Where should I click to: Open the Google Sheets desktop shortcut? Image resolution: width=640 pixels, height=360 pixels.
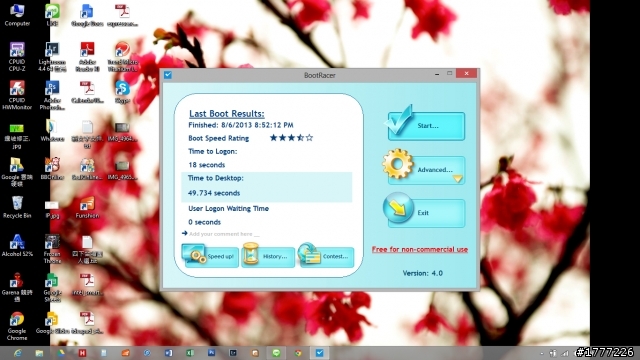(x=52, y=287)
